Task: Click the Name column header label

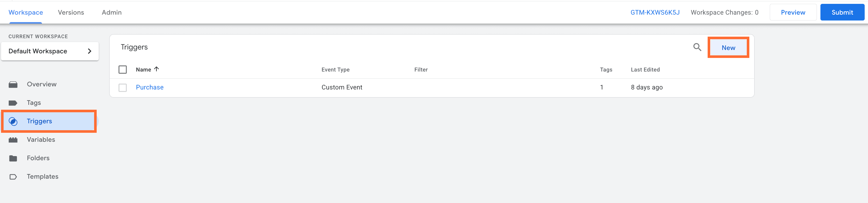Action: point(143,69)
